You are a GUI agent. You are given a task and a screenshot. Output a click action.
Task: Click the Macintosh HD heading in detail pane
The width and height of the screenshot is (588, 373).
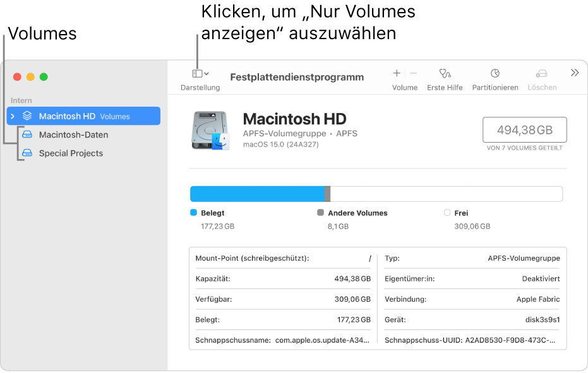pyautogui.click(x=295, y=119)
